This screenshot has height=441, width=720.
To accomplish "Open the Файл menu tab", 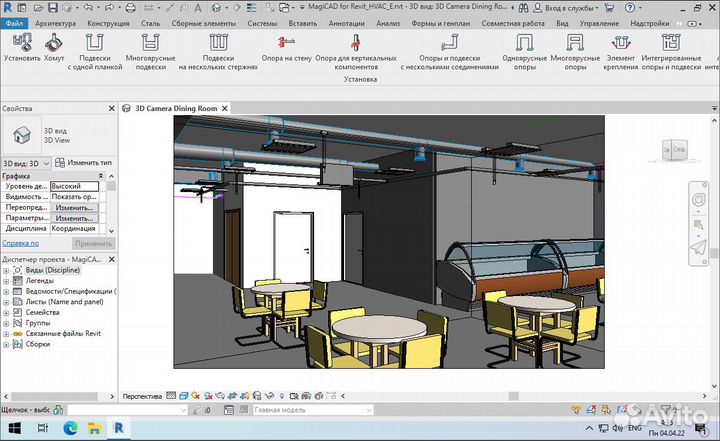I will pos(14,23).
